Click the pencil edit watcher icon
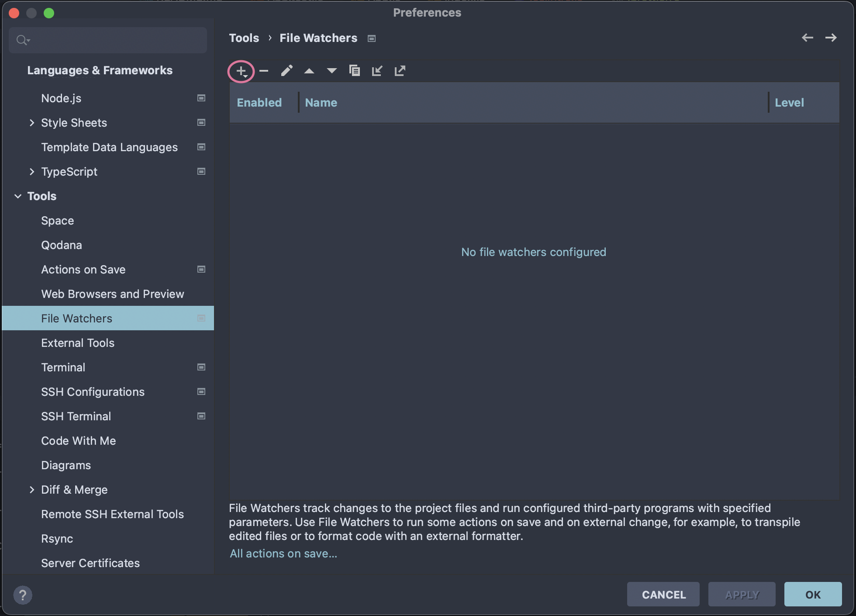 pyautogui.click(x=286, y=71)
